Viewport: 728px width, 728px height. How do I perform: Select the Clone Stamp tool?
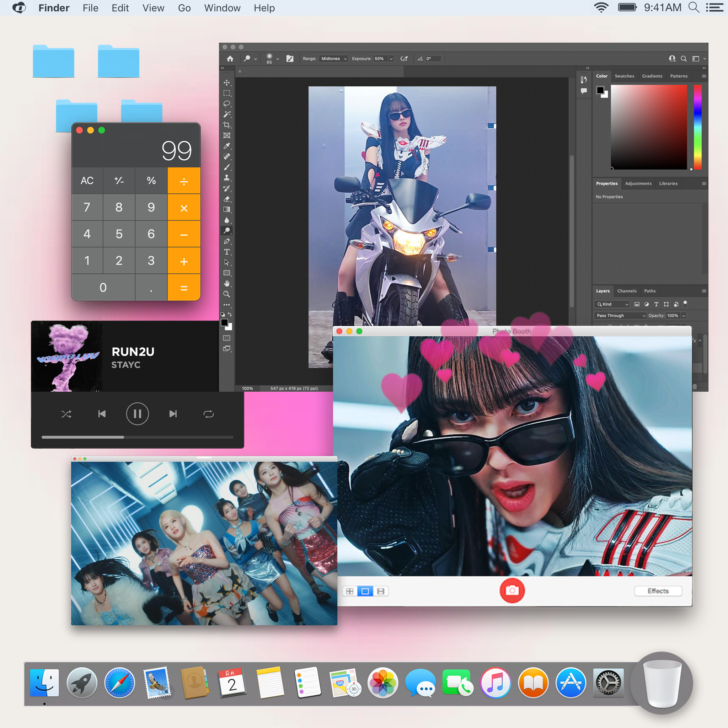click(226, 177)
